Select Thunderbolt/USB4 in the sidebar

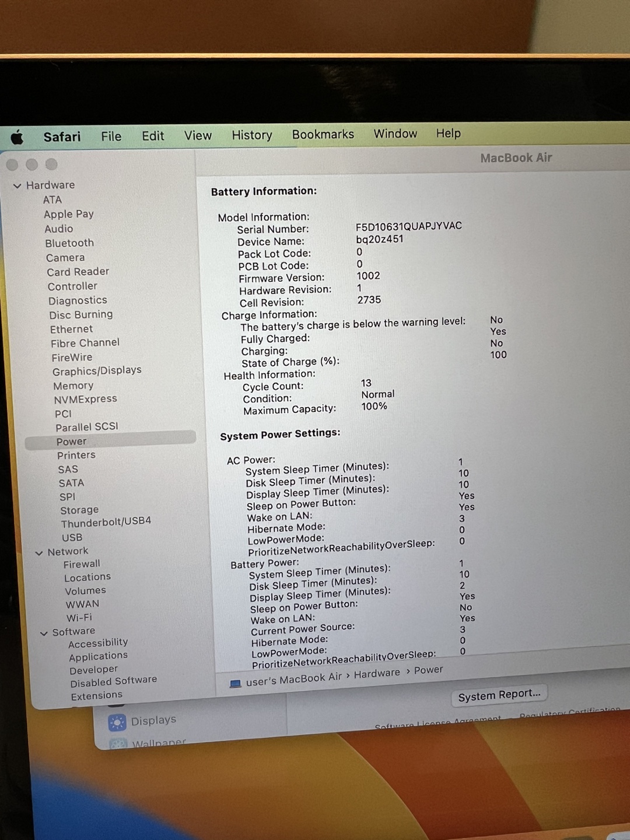[106, 522]
